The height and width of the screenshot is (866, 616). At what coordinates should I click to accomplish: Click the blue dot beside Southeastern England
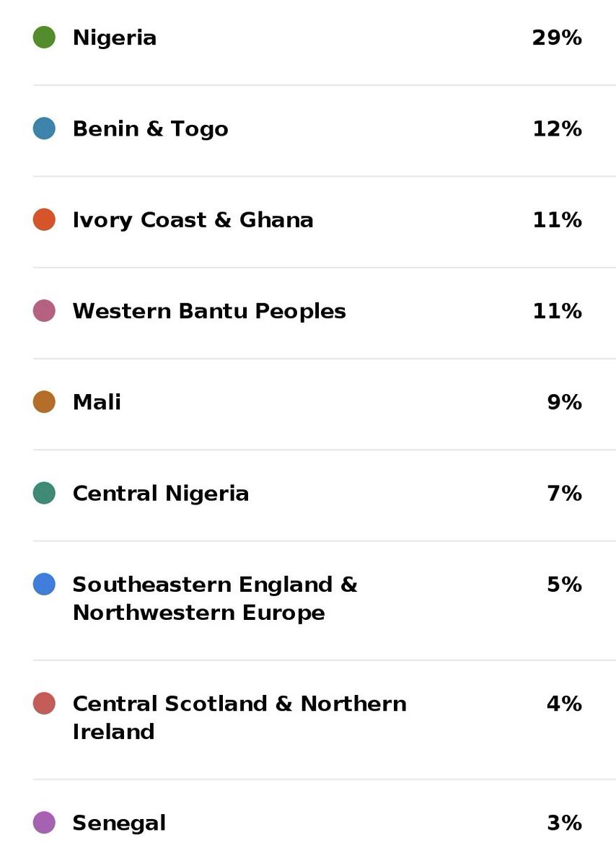click(x=44, y=584)
